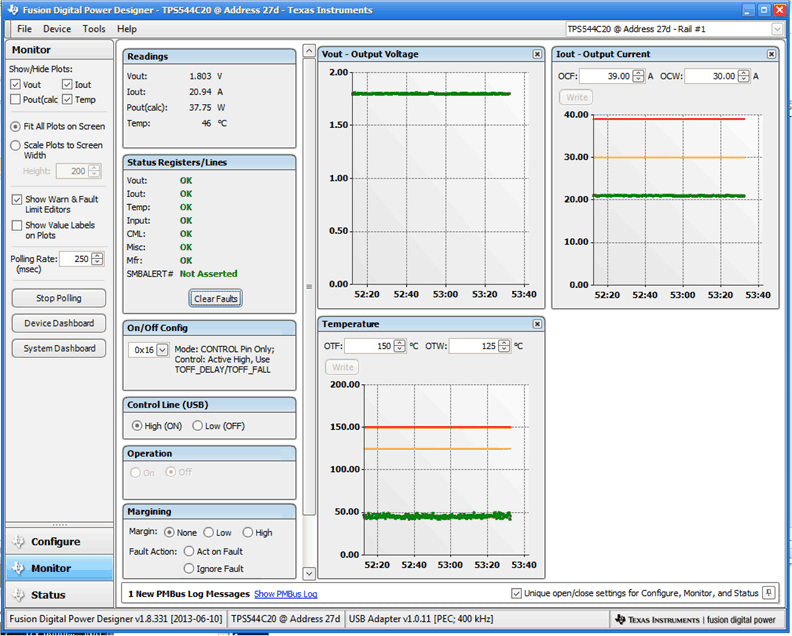
Task: Close the Vout Output Voltage plot panel
Action: point(537,54)
